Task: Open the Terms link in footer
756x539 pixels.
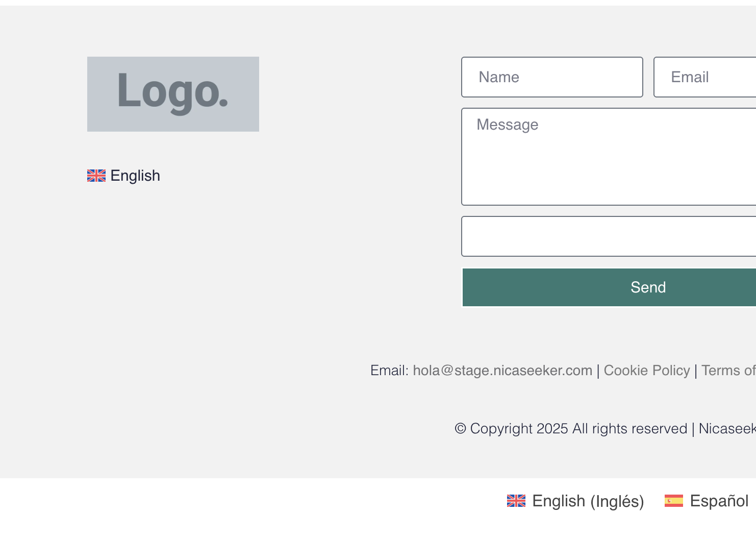Action: click(x=728, y=371)
